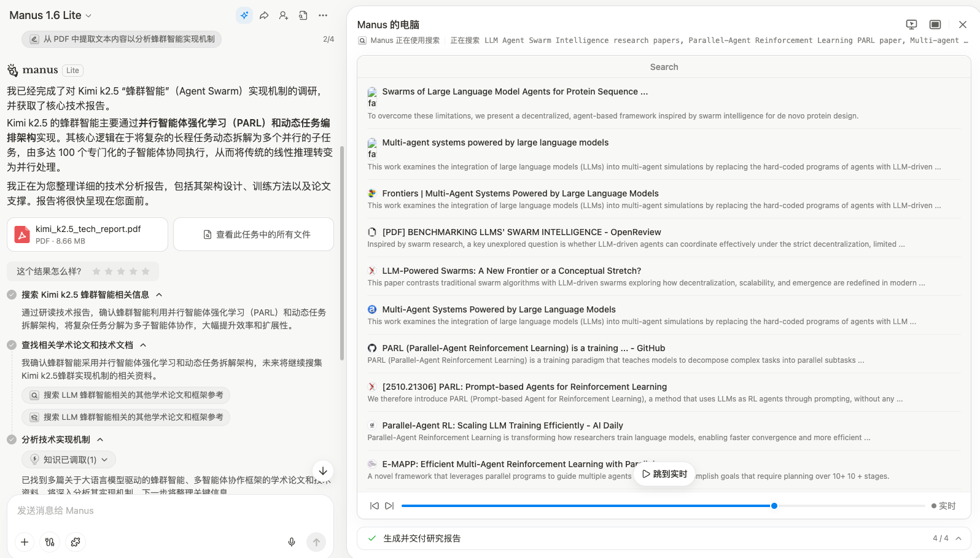The width and height of the screenshot is (980, 558).
Task: Click the 生成并交付研究报告 task label
Action: [x=422, y=538]
